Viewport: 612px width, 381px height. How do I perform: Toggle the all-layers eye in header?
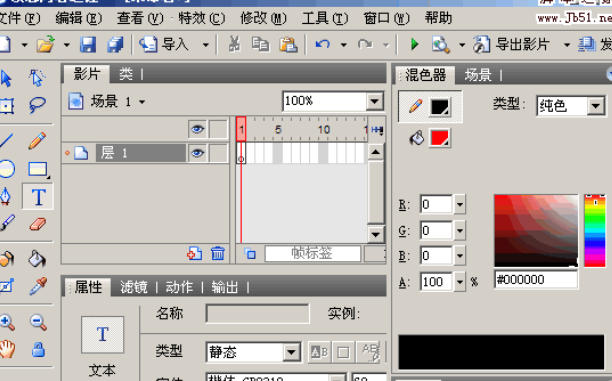tap(197, 129)
